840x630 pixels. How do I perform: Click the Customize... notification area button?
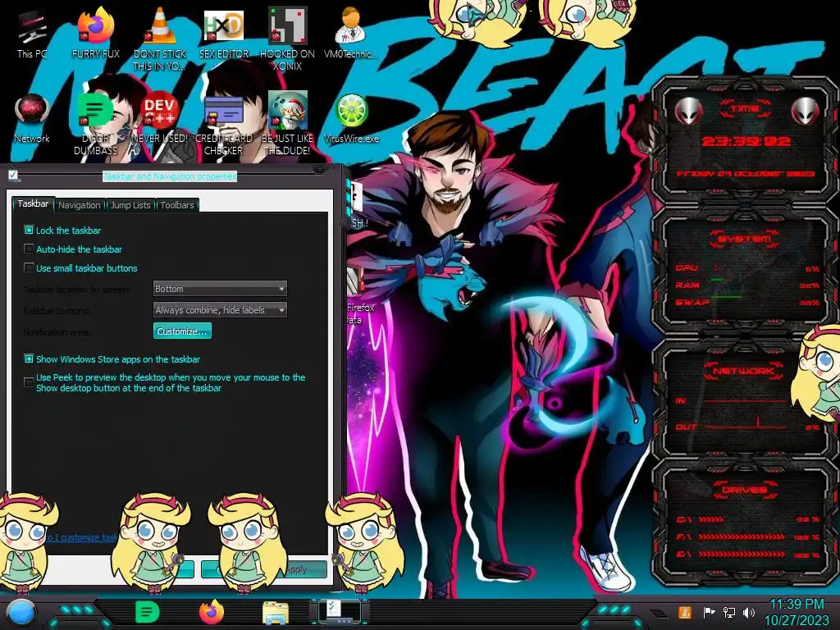coord(182,331)
